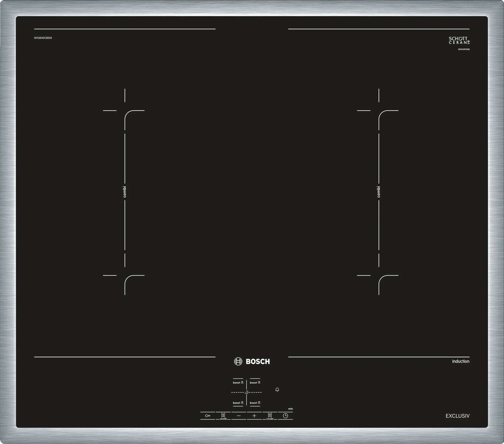Screen dimensions: 504x444
Task: Tap the bell alarm icon
Action: pyautogui.click(x=277, y=390)
